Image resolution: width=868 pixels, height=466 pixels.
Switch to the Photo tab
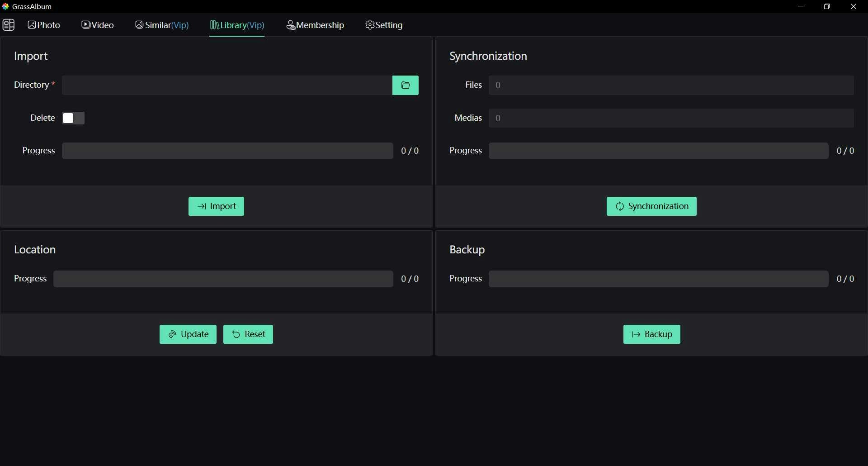(44, 25)
